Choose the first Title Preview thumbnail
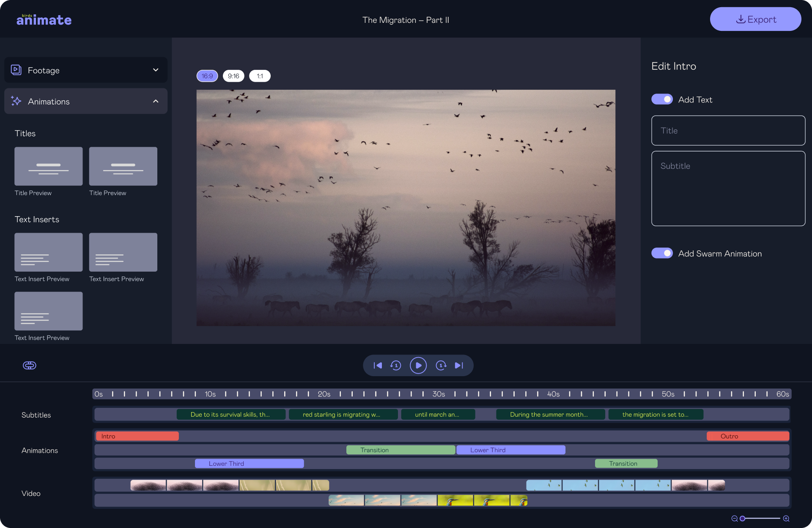This screenshot has height=528, width=812. [49, 166]
